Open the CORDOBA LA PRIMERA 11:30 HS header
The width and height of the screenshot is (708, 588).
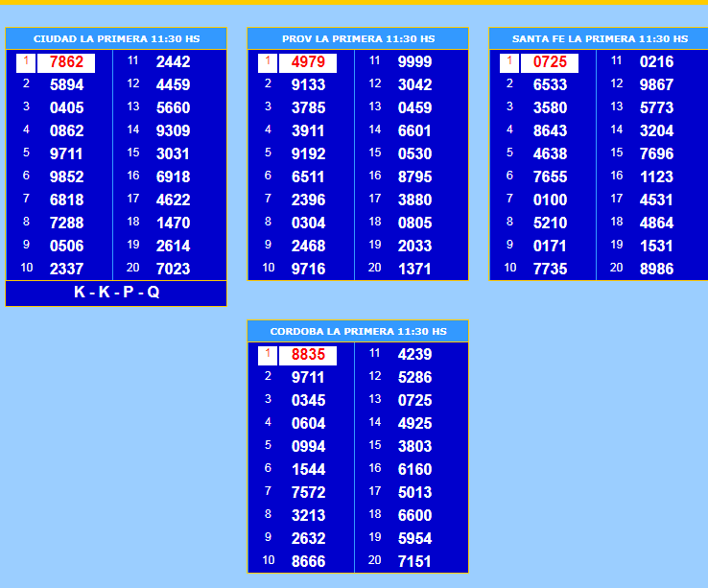pyautogui.click(x=358, y=332)
